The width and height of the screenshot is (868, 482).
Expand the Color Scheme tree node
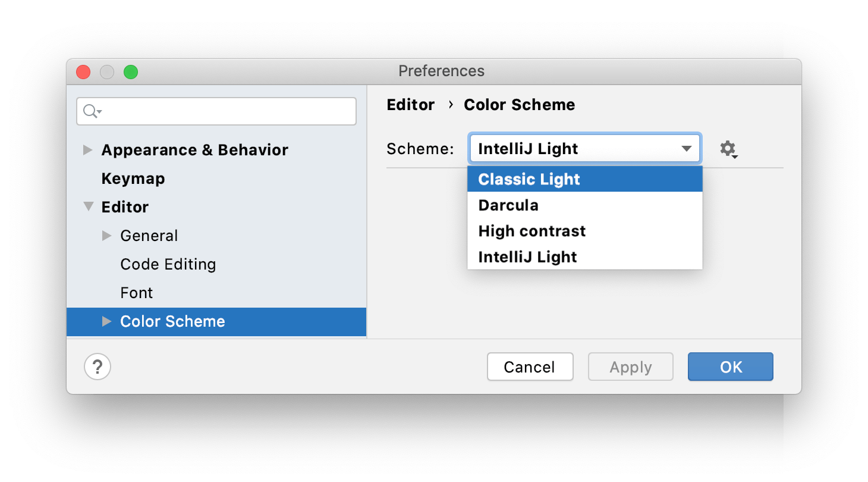106,321
